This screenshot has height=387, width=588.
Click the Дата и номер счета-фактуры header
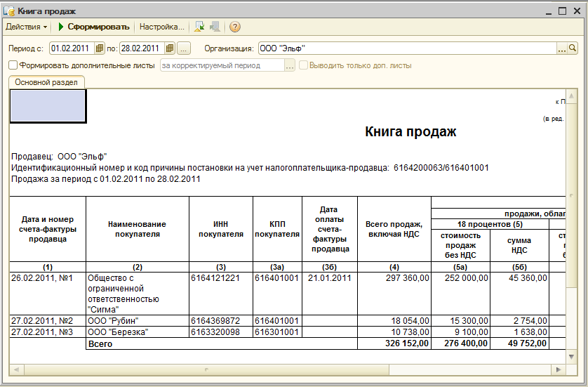point(48,229)
